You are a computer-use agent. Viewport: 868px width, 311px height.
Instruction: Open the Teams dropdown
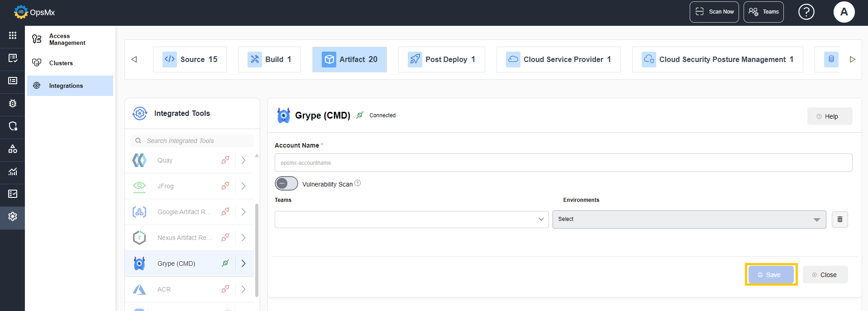click(411, 220)
